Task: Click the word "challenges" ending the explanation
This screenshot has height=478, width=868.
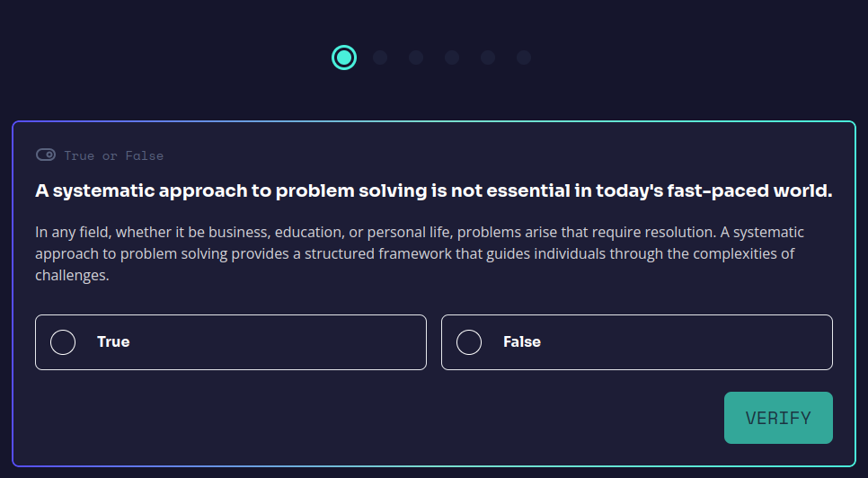Action: point(71,276)
